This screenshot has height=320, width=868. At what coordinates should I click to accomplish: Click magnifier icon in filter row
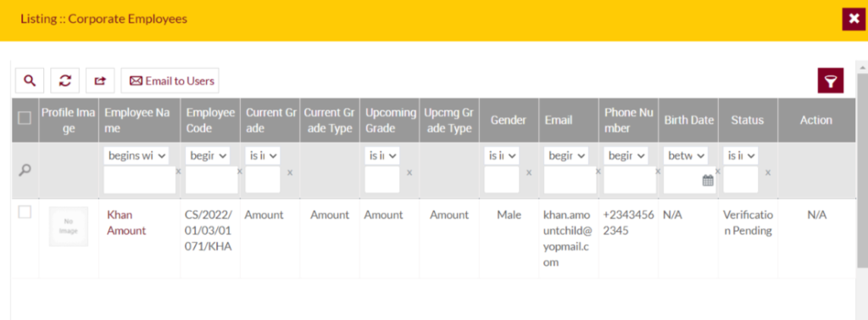pyautogui.click(x=25, y=171)
